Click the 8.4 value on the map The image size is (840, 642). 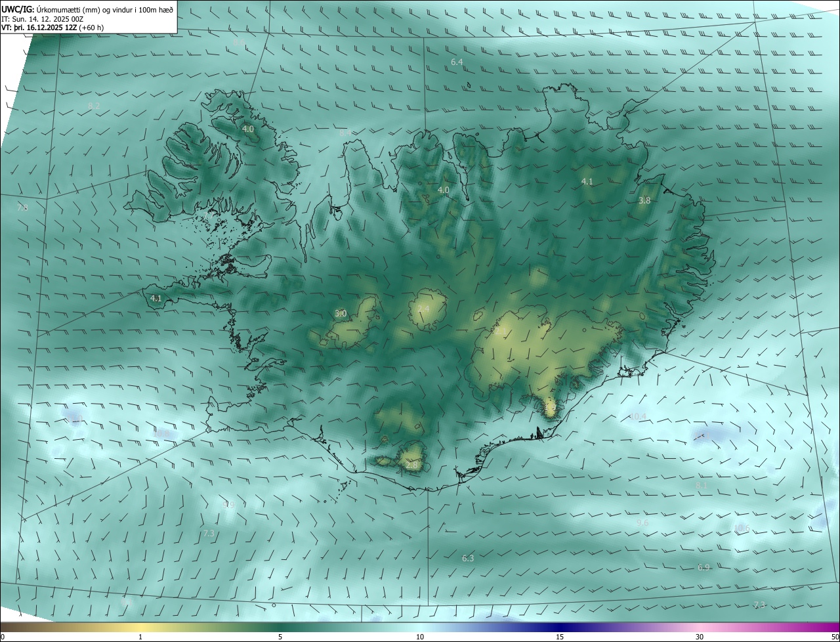pos(345,133)
